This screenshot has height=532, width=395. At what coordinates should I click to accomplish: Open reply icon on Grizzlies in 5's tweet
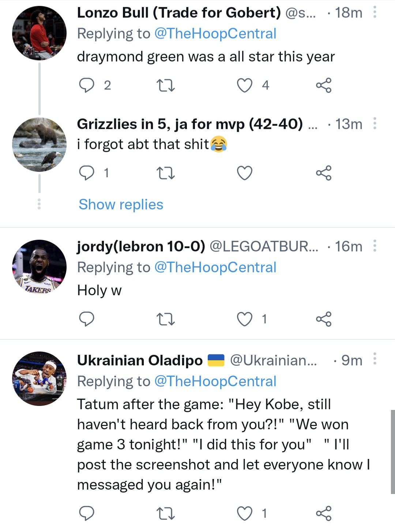(x=87, y=173)
